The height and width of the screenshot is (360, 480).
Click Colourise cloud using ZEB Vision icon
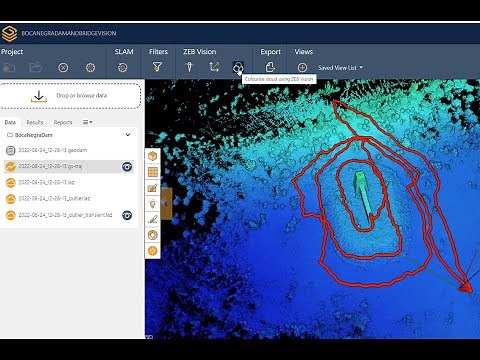point(238,68)
